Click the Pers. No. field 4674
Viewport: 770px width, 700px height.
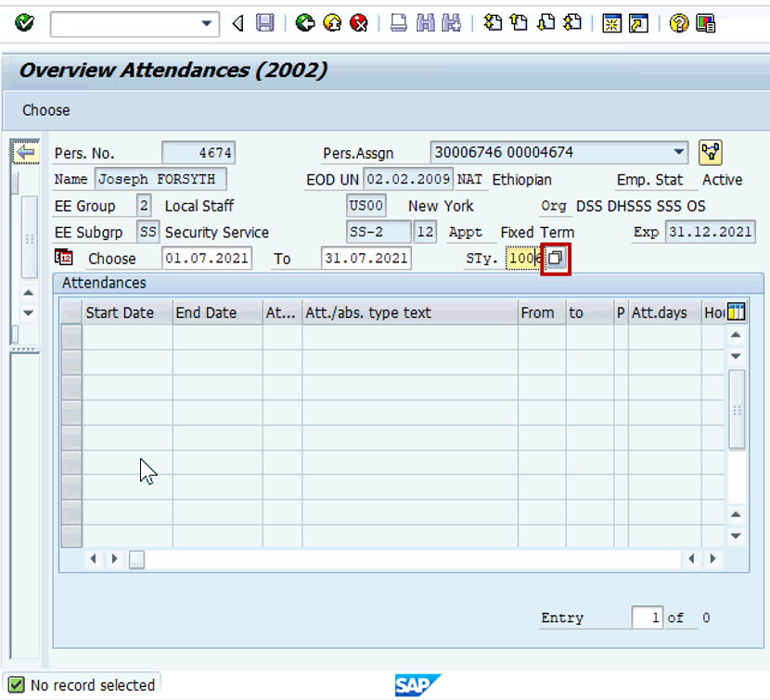199,153
